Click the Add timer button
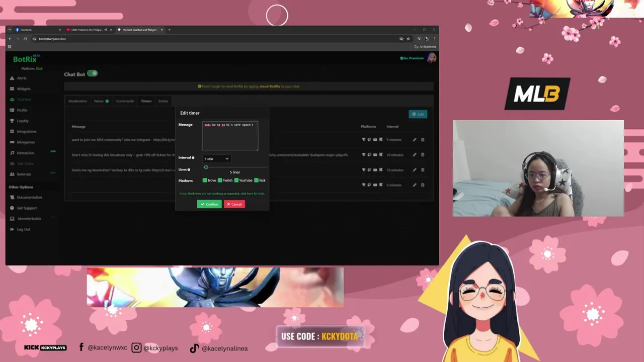644x362 pixels. tap(418, 114)
